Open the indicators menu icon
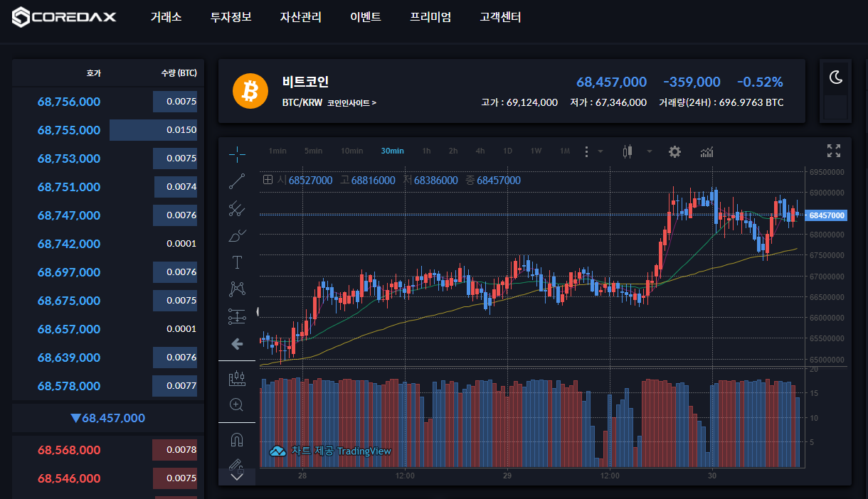Image resolution: width=868 pixels, height=499 pixels. click(x=707, y=151)
